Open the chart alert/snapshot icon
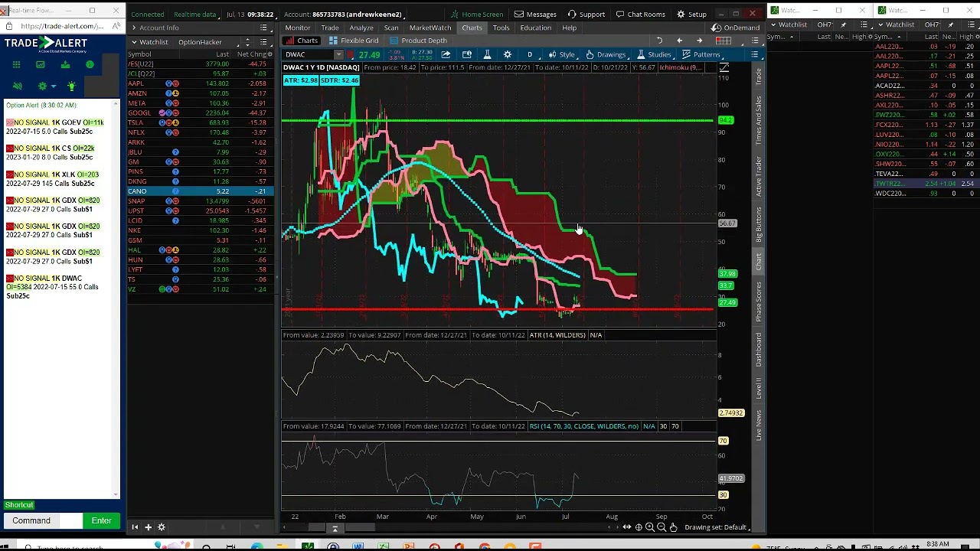Viewport: 980px width, 551px height. 466,54
